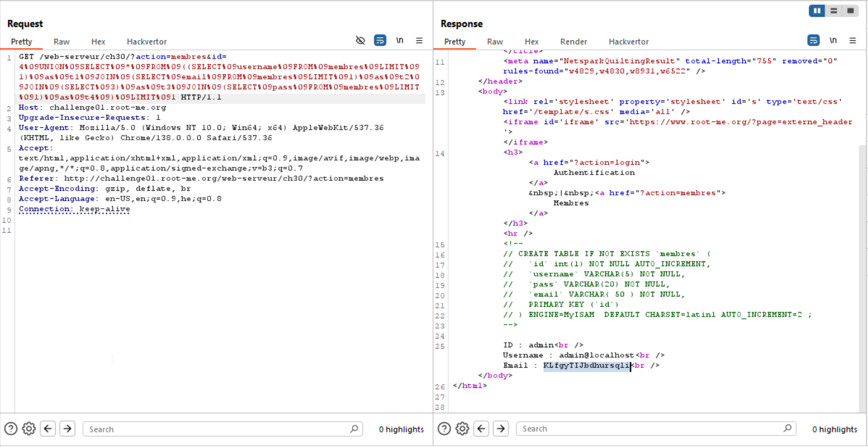Open search settings gear under Response
Screen dimensions: 868x447
pos(462,428)
